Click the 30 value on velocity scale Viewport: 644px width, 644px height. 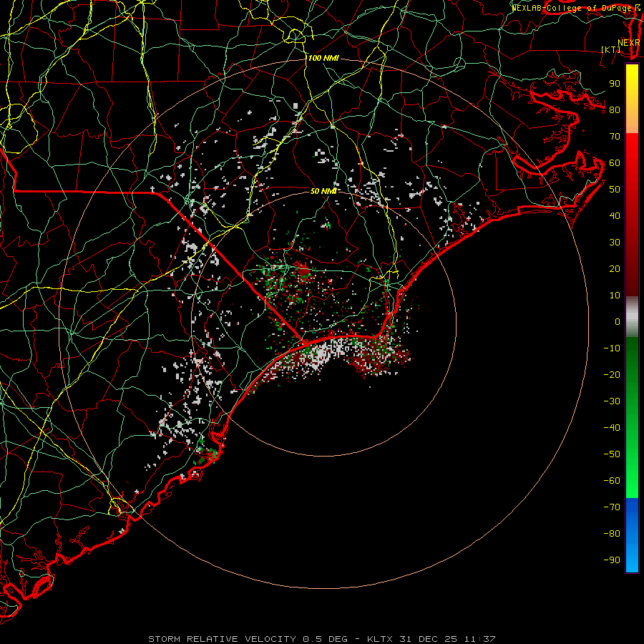pos(615,243)
